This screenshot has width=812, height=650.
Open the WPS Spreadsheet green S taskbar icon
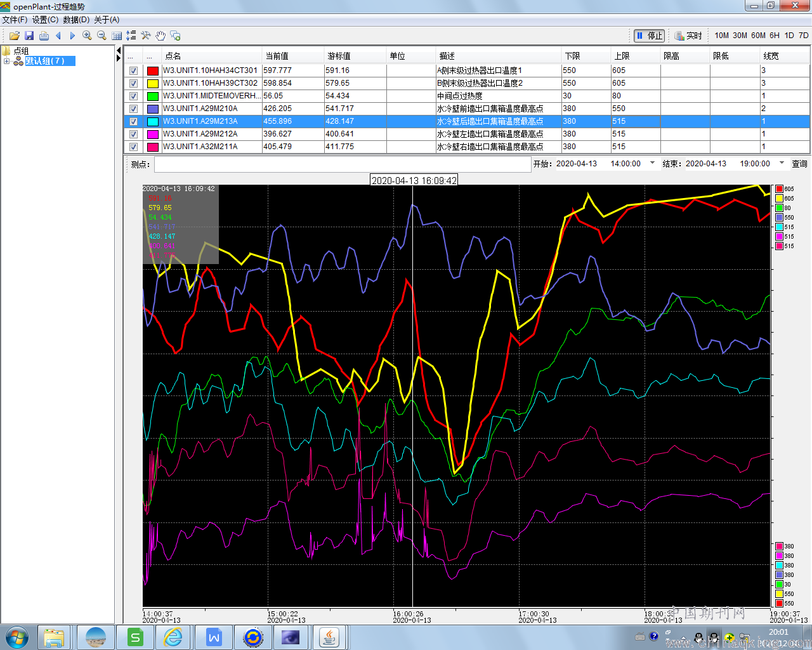click(135, 637)
